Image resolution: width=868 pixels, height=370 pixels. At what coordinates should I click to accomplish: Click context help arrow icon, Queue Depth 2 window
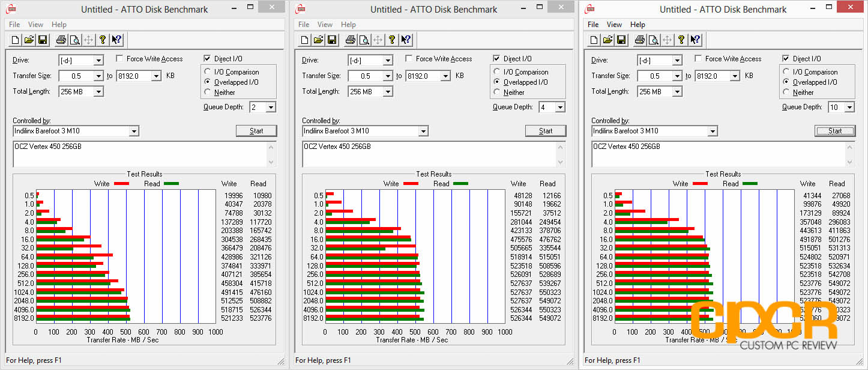point(116,40)
